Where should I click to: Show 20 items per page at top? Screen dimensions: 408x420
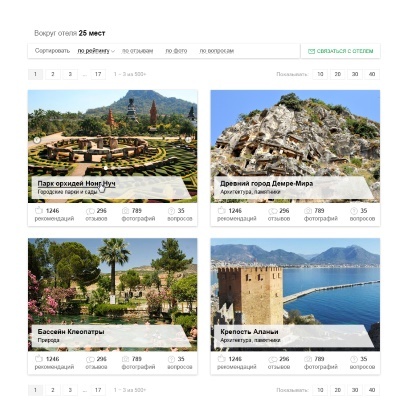338,74
